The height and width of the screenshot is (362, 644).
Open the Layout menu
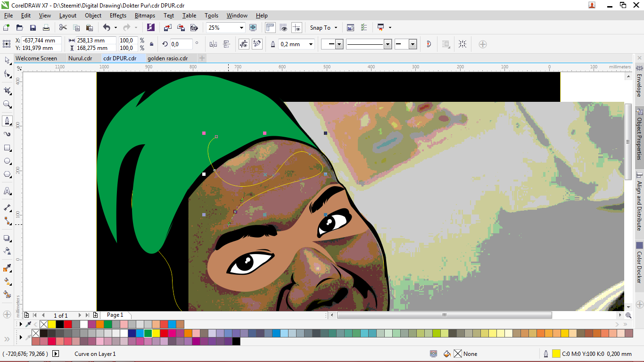(68, 16)
